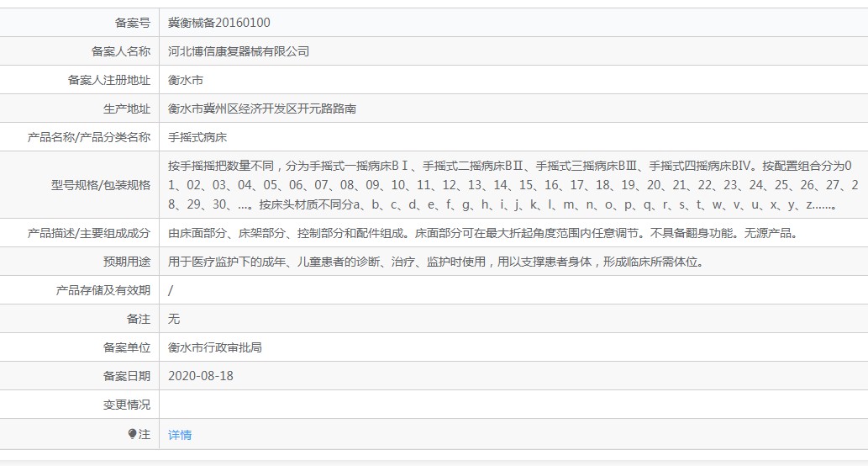Click the registered address value 衡水市
The image size is (868, 466).
tap(186, 81)
